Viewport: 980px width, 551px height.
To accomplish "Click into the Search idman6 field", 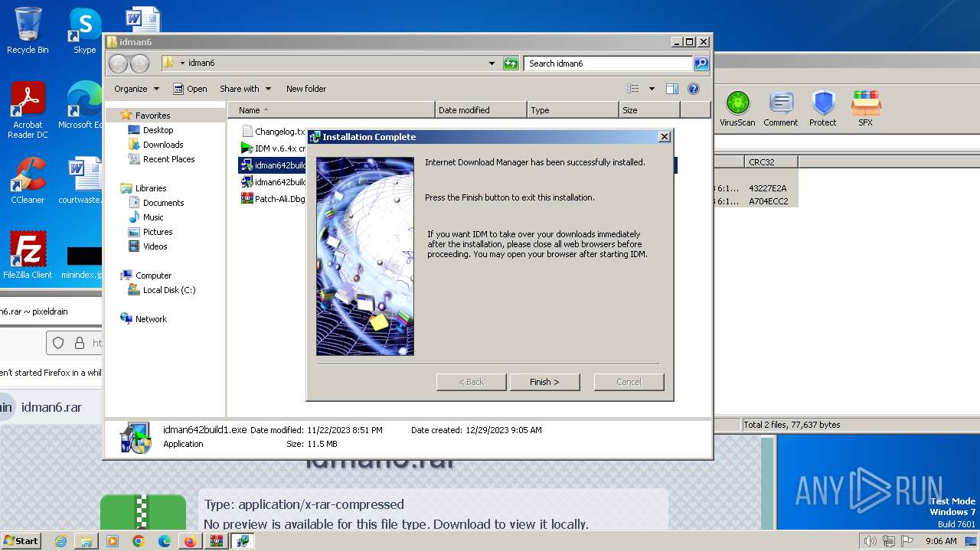I will 609,64.
